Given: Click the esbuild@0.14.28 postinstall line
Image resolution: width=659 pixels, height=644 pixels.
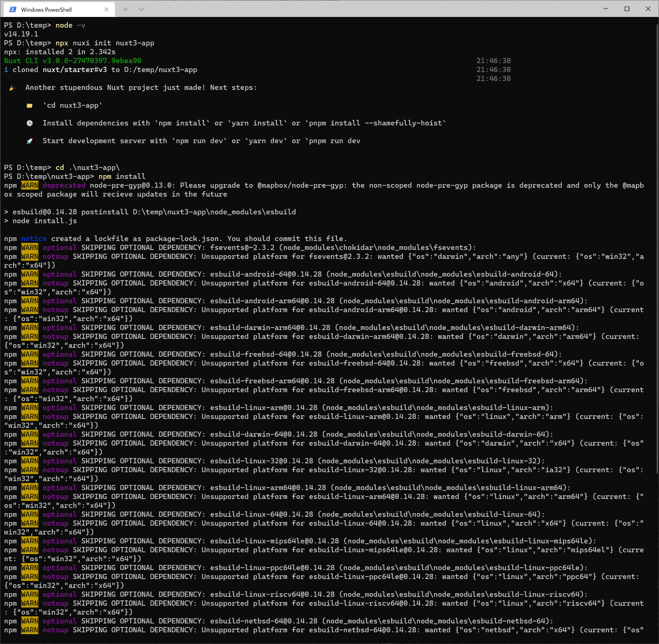Looking at the screenshot, I should pos(150,212).
